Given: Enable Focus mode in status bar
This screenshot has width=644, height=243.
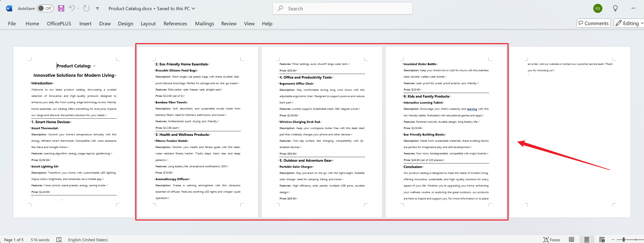Looking at the screenshot, I should point(552,240).
